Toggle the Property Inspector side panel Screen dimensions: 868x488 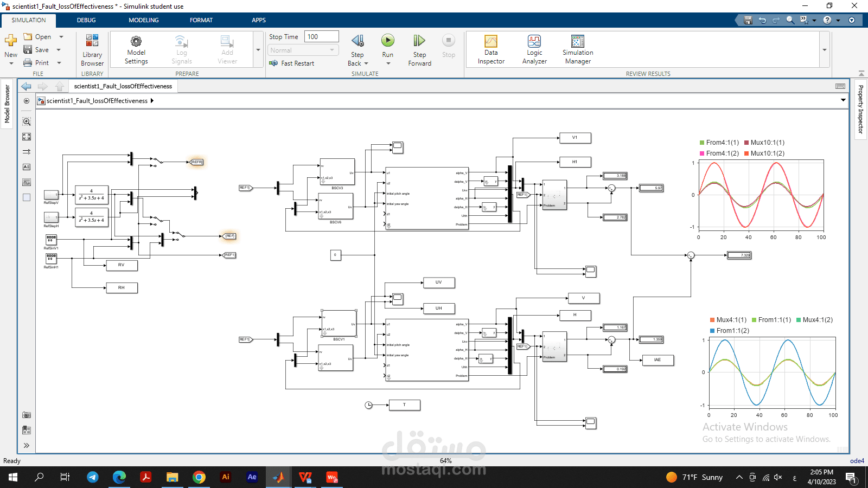(860, 110)
